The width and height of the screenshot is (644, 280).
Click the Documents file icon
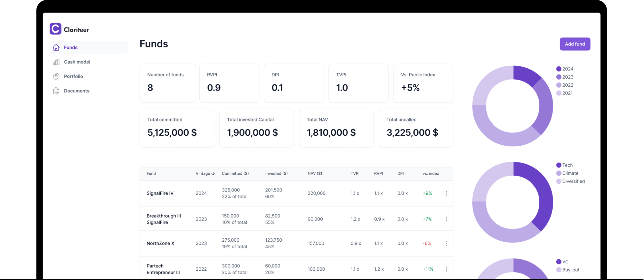[x=56, y=91]
